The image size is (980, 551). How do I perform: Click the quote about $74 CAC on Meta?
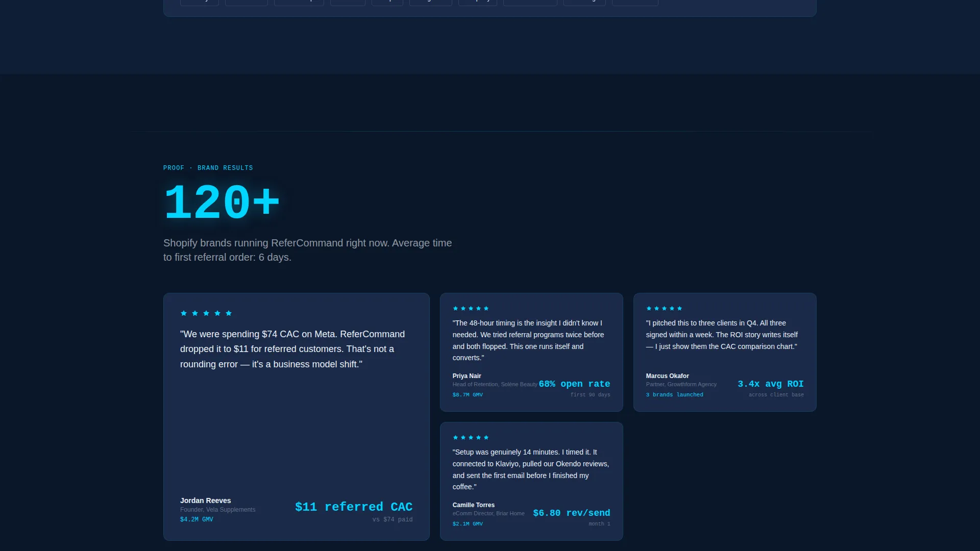coord(292,349)
